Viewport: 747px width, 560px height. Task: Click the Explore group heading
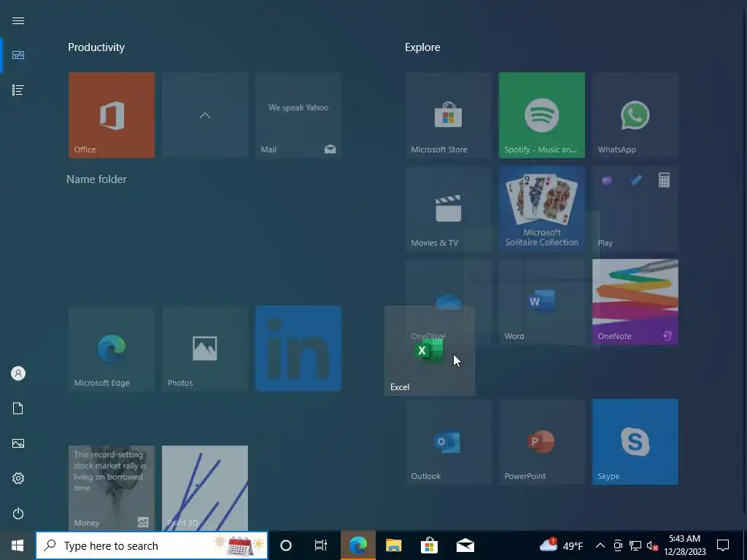[x=422, y=47]
